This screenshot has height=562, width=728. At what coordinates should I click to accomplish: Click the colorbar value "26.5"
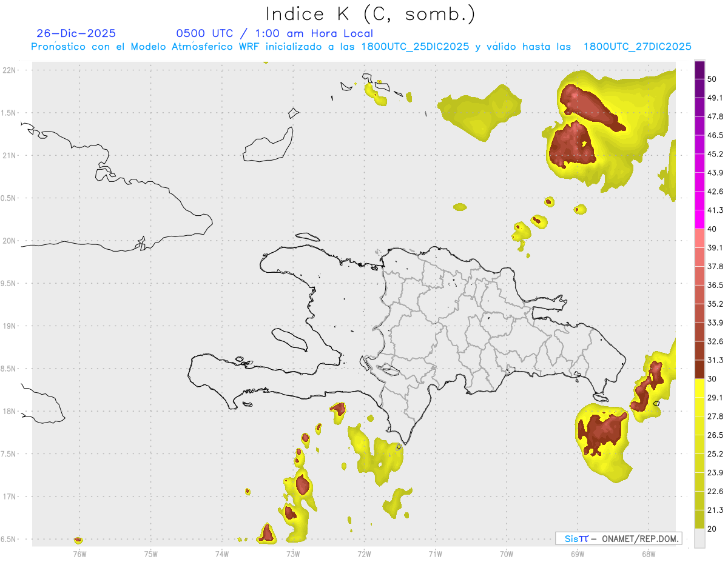point(716,435)
